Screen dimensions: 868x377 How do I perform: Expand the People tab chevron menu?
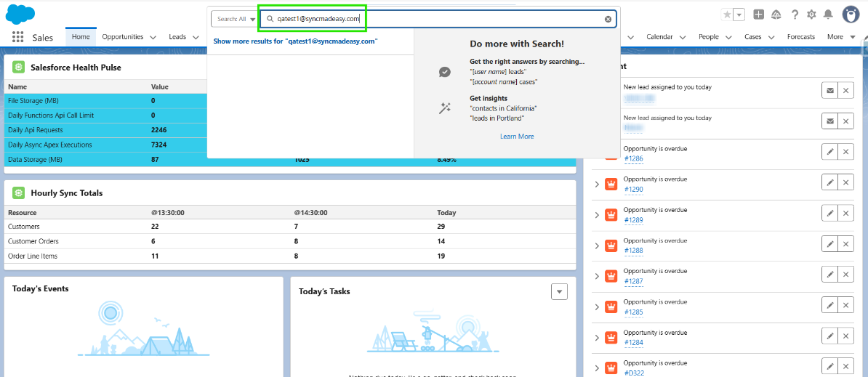pos(728,37)
